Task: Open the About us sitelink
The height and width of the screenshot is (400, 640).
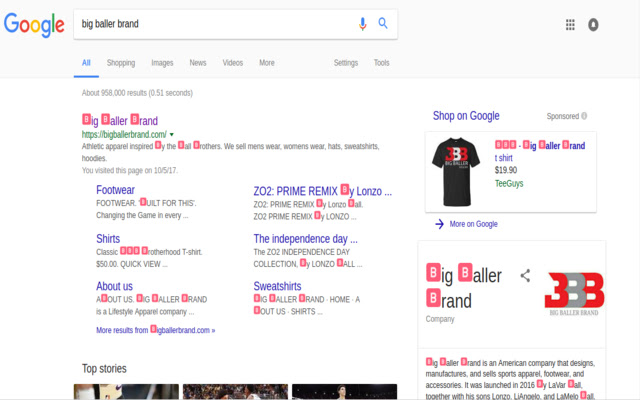Action: (x=114, y=286)
